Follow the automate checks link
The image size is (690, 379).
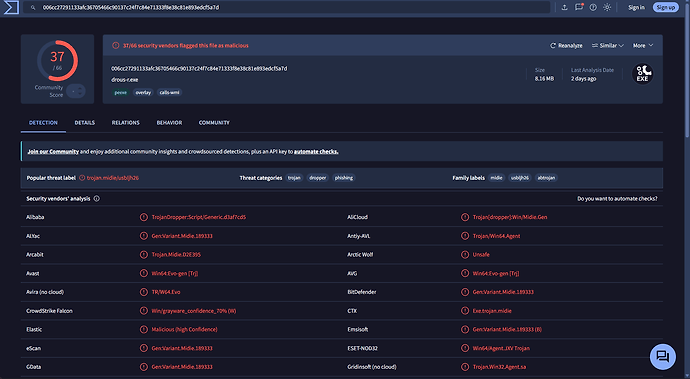point(316,151)
